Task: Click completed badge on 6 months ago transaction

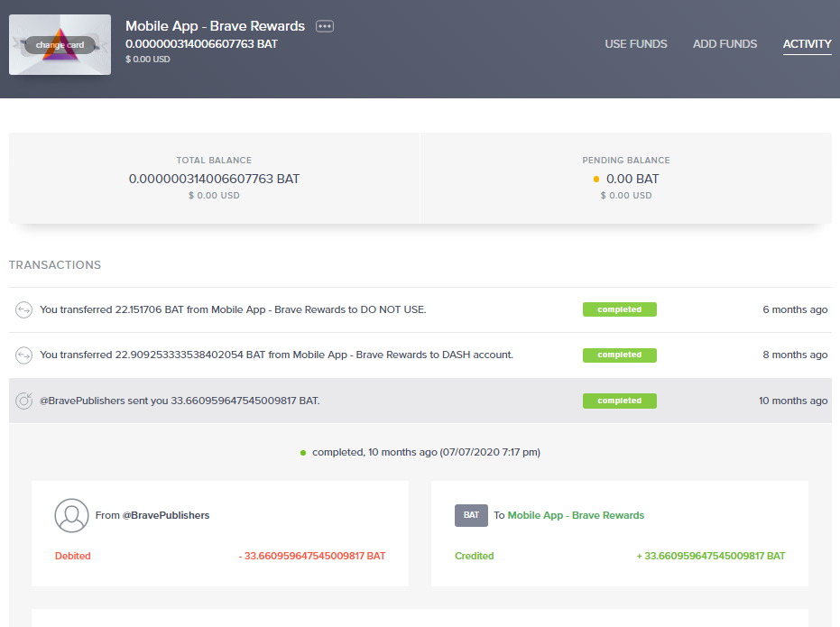Action: 619,309
